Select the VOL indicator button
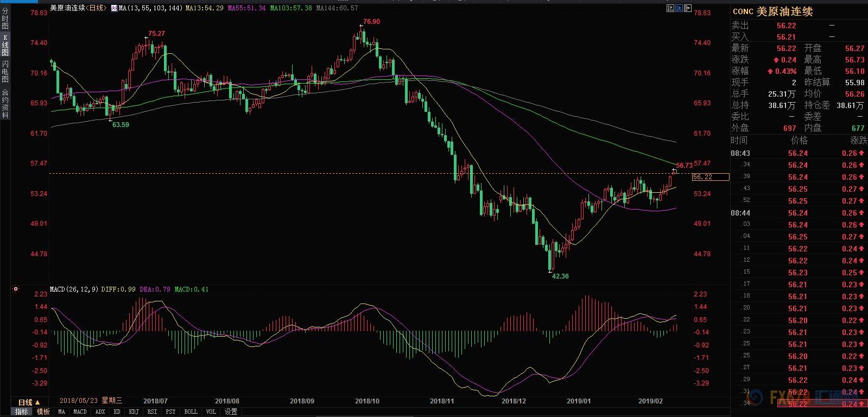868x417 pixels. (211, 412)
